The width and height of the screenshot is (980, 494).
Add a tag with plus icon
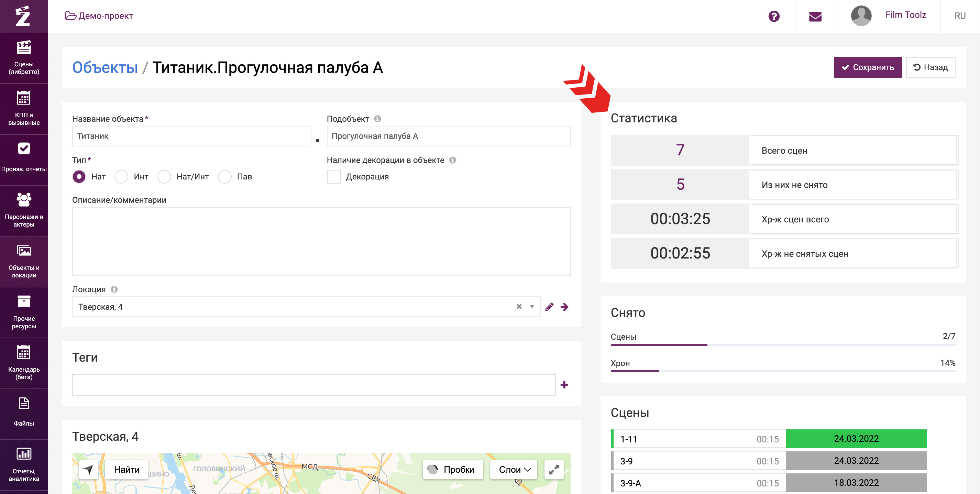[564, 385]
